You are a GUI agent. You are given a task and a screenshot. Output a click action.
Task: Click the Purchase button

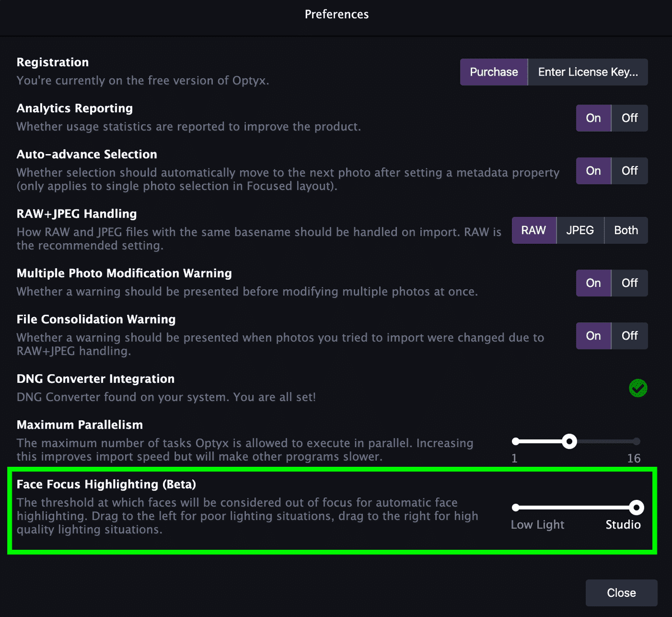click(x=493, y=72)
